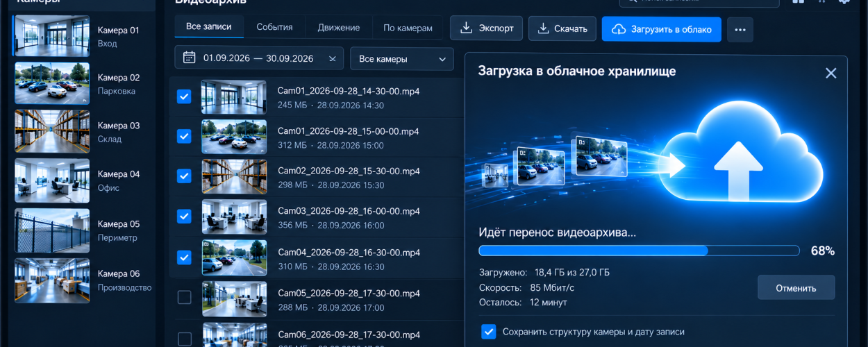868x347 pixels.
Task: Clear the date range with the x icon
Action: 332,59
